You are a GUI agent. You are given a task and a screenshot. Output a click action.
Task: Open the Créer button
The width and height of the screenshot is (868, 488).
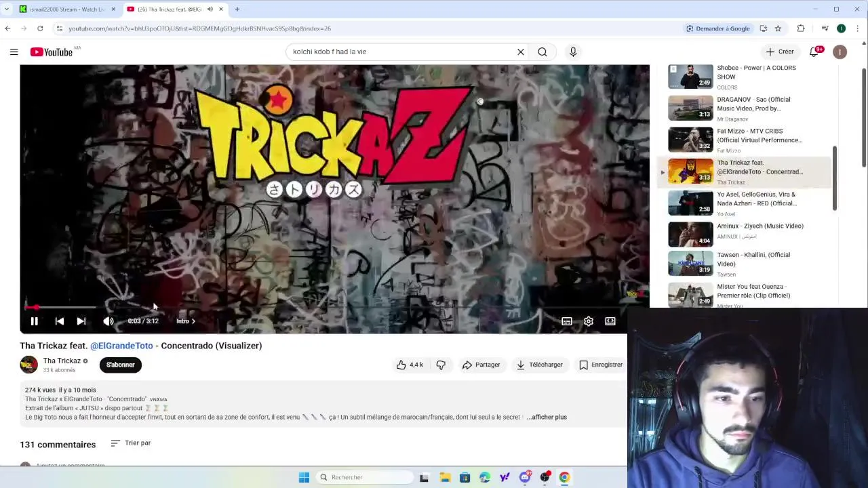[780, 52]
